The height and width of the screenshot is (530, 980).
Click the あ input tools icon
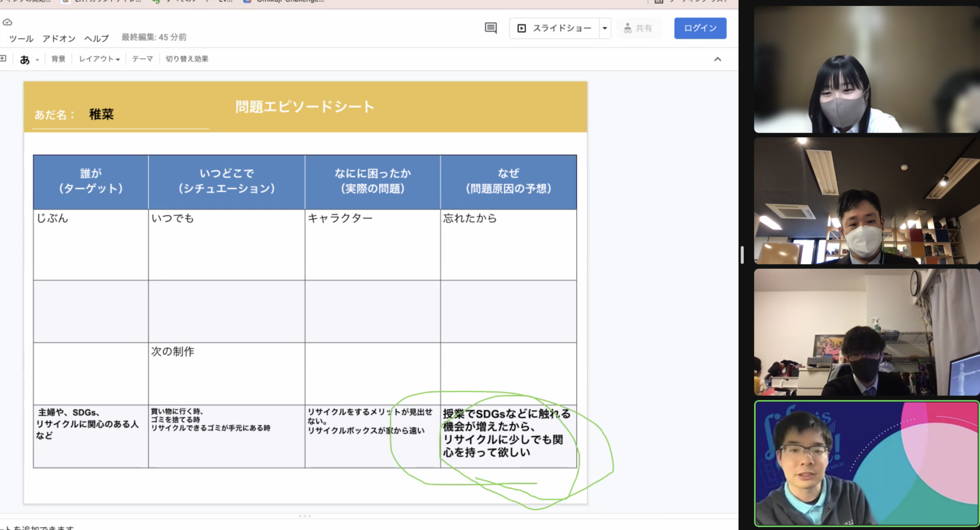(24, 60)
